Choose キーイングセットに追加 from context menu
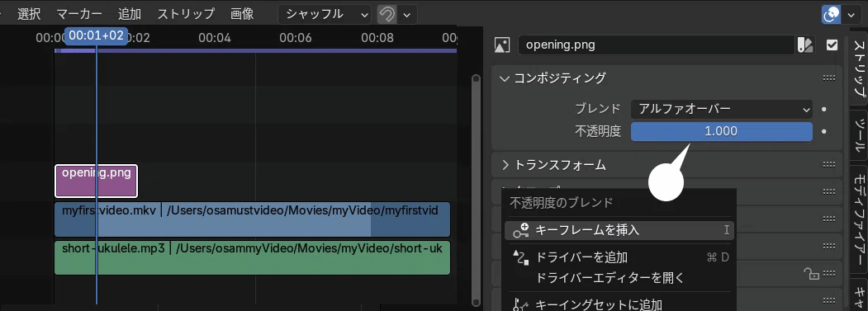 coord(619,304)
